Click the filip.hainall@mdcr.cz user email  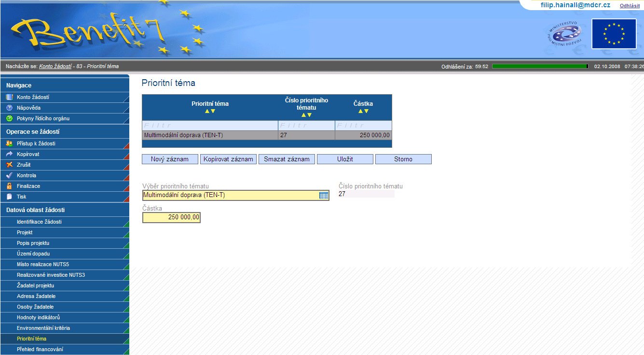pyautogui.click(x=575, y=5)
